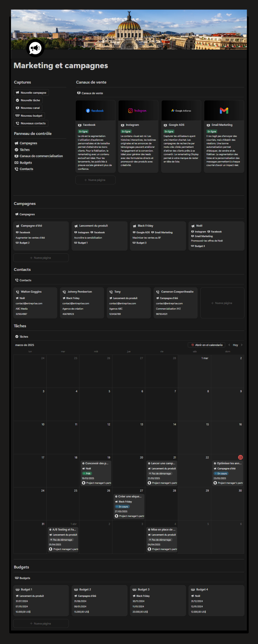The image size is (258, 644).
Task: Open the Walton Goggins contact card
Action: 35,303
